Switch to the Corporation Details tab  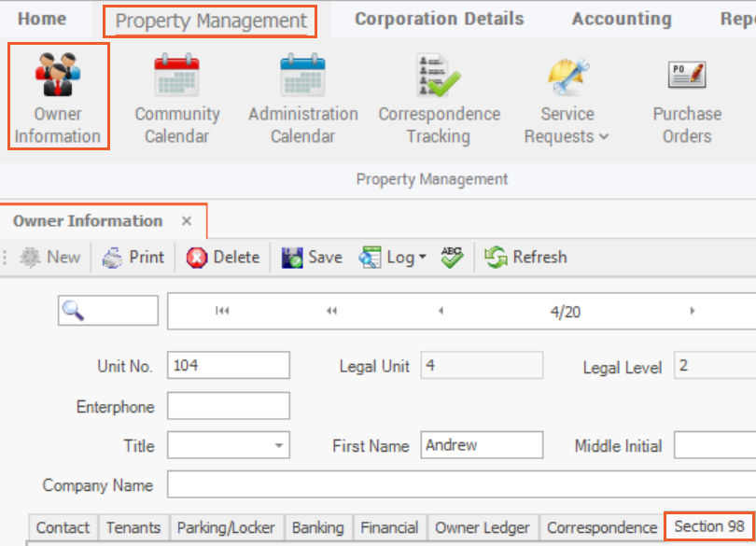(439, 20)
